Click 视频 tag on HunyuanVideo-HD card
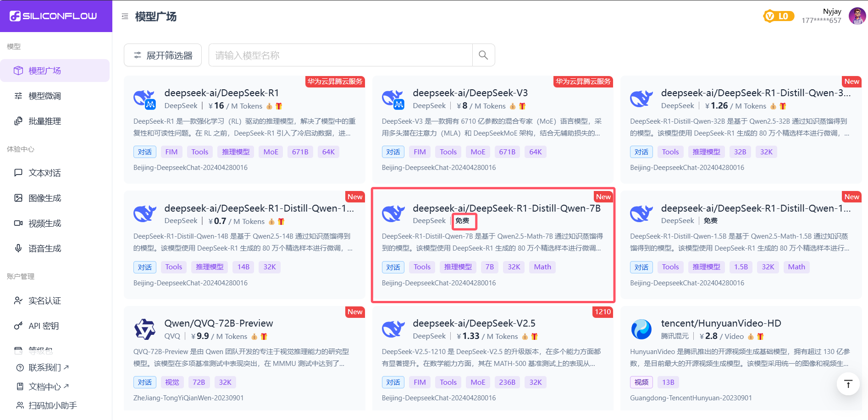Image resolution: width=868 pixels, height=420 pixels. [641, 382]
